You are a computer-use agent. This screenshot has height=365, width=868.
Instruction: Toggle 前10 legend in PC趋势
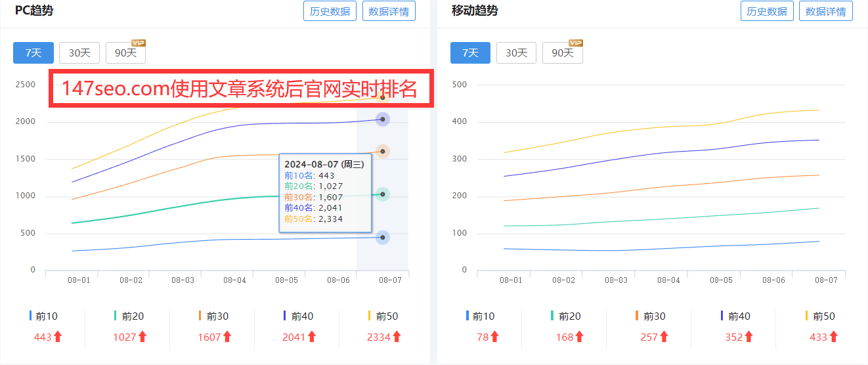click(43, 316)
